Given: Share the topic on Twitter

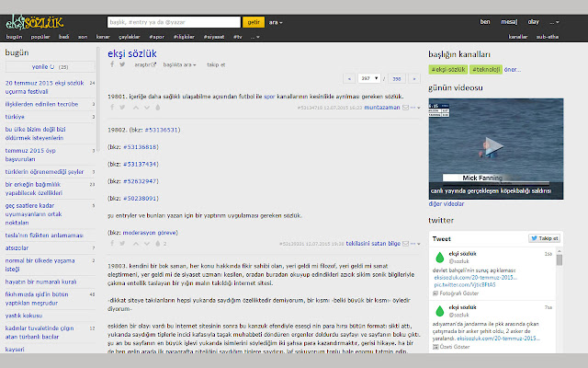Looking at the screenshot, I should coord(123,65).
